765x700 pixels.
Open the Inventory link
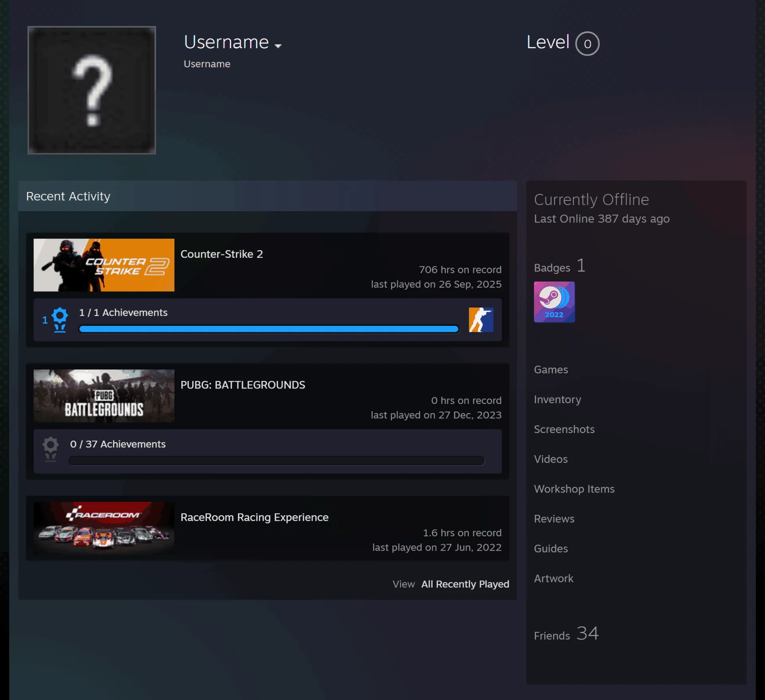[557, 399]
